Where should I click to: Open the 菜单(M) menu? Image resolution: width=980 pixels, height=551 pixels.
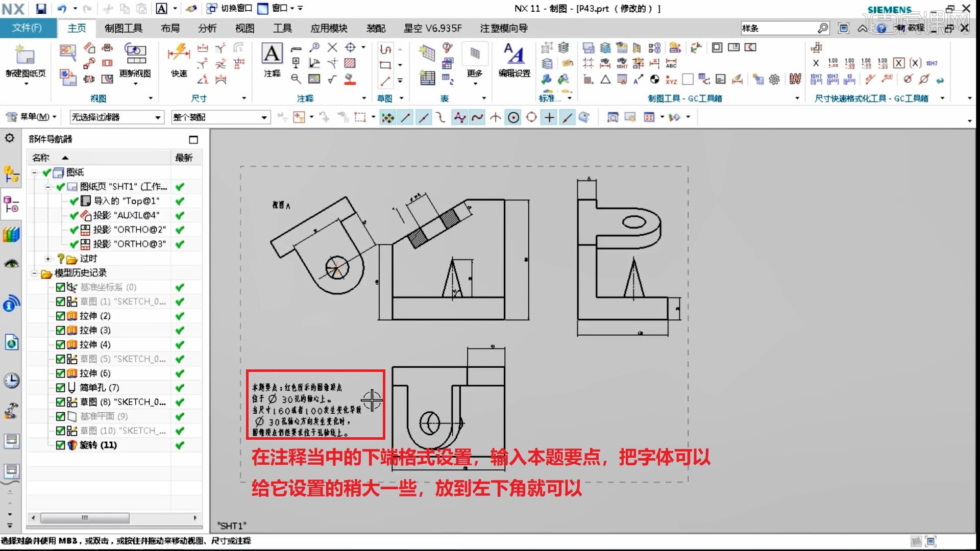(x=32, y=117)
